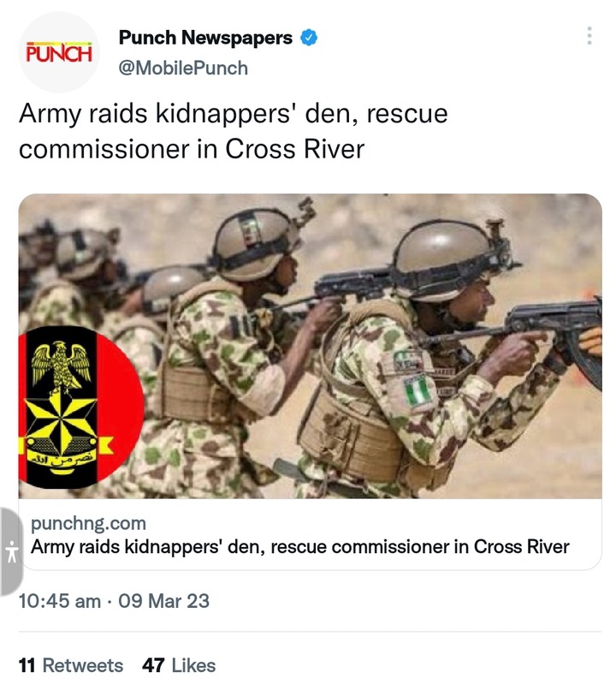Click the 10:45 am timestamp
Screen dimensions: 616x690
[x=60, y=601]
